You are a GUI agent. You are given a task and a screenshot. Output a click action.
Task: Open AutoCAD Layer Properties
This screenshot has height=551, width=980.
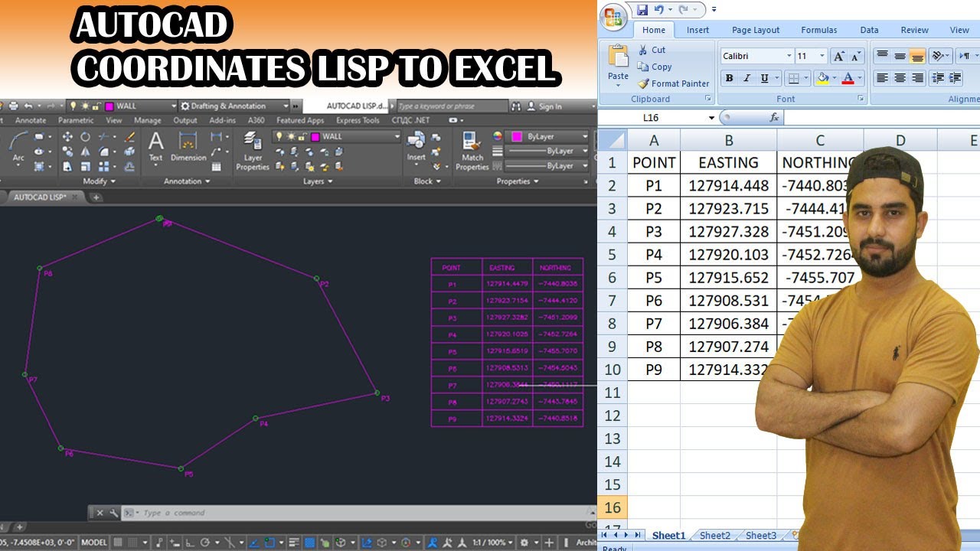tap(253, 151)
